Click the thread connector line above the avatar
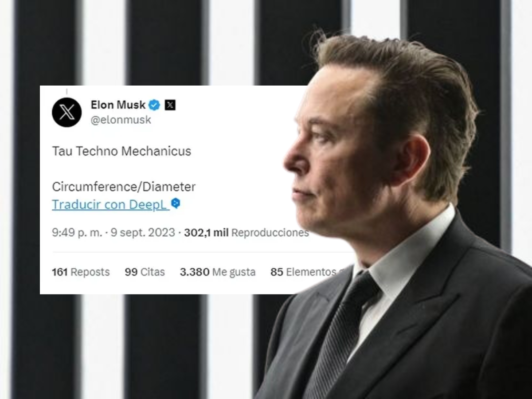 [x=66, y=92]
